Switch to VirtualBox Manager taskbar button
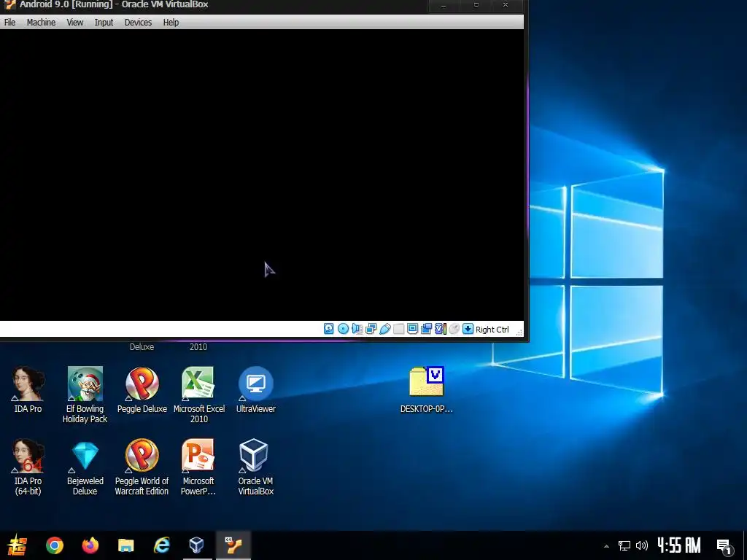Viewport: 747px width, 560px height. [x=197, y=545]
